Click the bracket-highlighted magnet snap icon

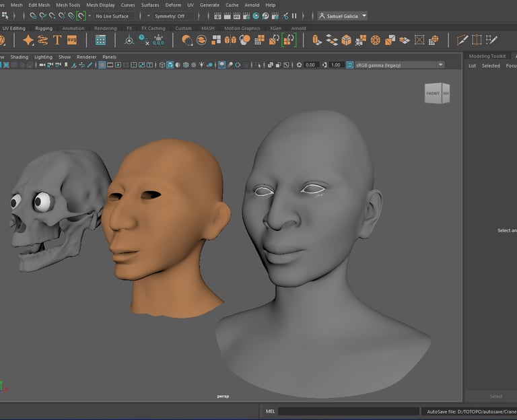[x=81, y=15]
